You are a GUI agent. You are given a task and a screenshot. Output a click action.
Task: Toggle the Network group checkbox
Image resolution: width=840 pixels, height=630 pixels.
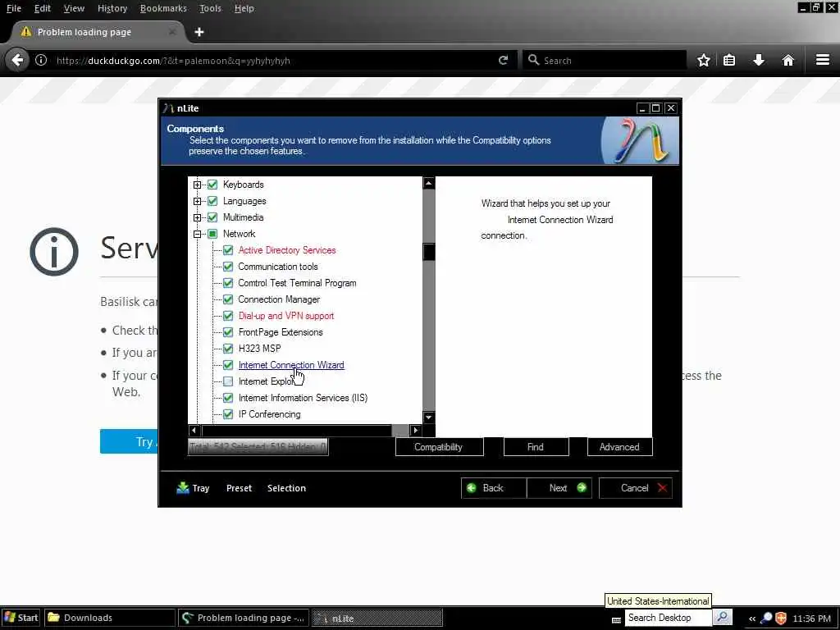[x=212, y=234]
